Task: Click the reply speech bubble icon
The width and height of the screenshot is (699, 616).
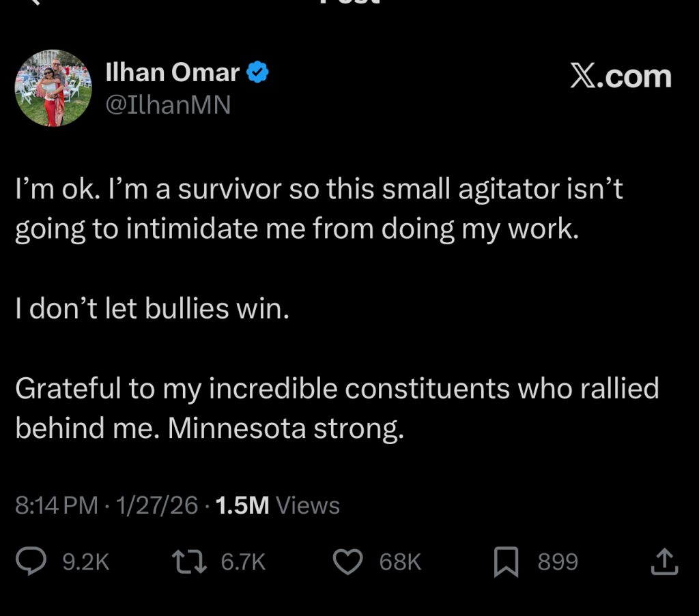Action: [x=31, y=561]
